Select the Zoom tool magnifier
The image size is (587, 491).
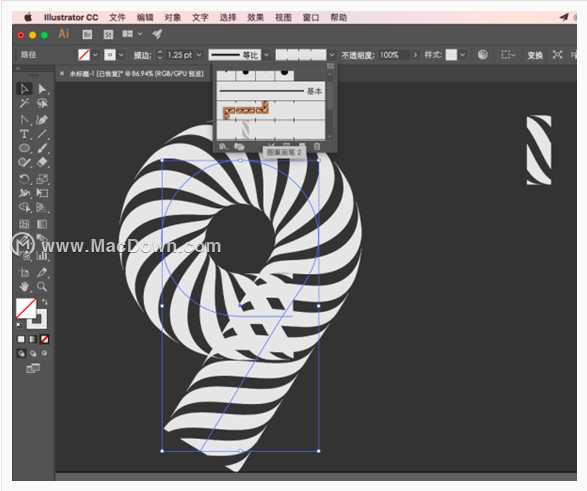(x=42, y=287)
